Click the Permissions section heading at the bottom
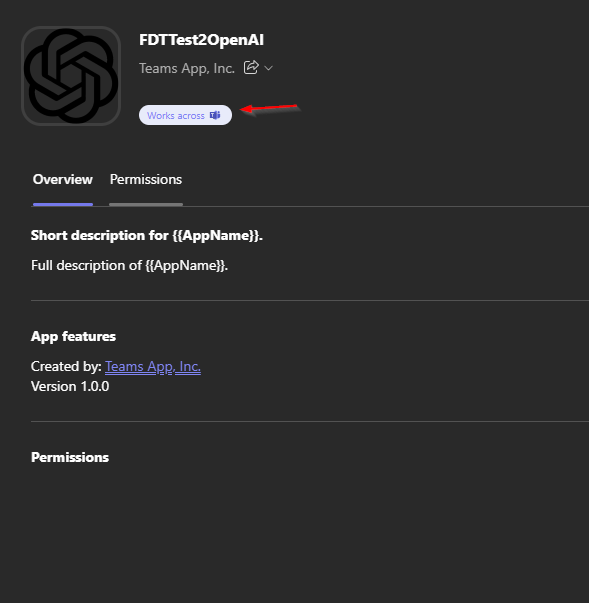589x603 pixels. (x=70, y=457)
